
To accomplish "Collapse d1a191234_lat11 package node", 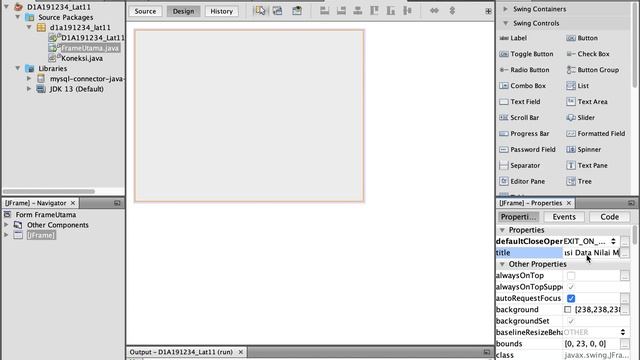I will (x=29, y=27).
